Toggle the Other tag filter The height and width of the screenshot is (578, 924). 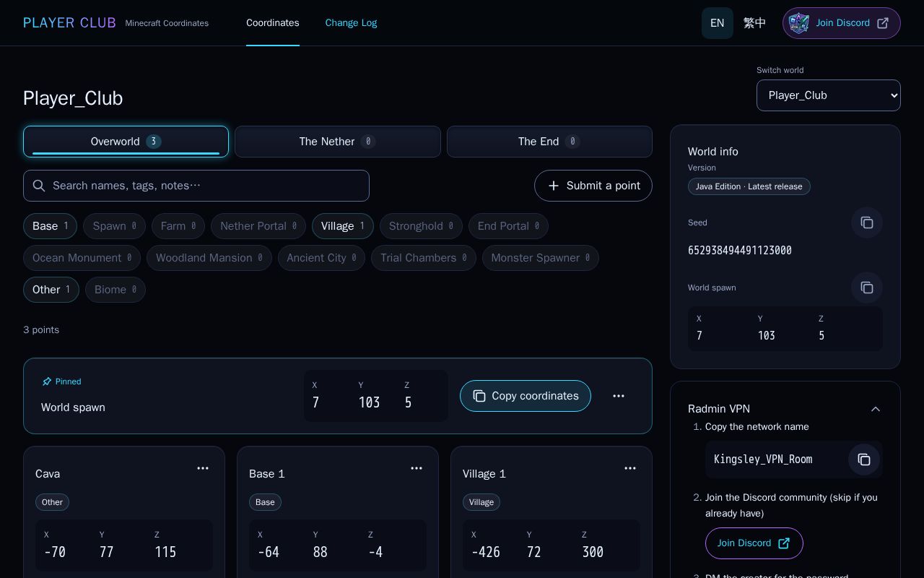(x=51, y=290)
